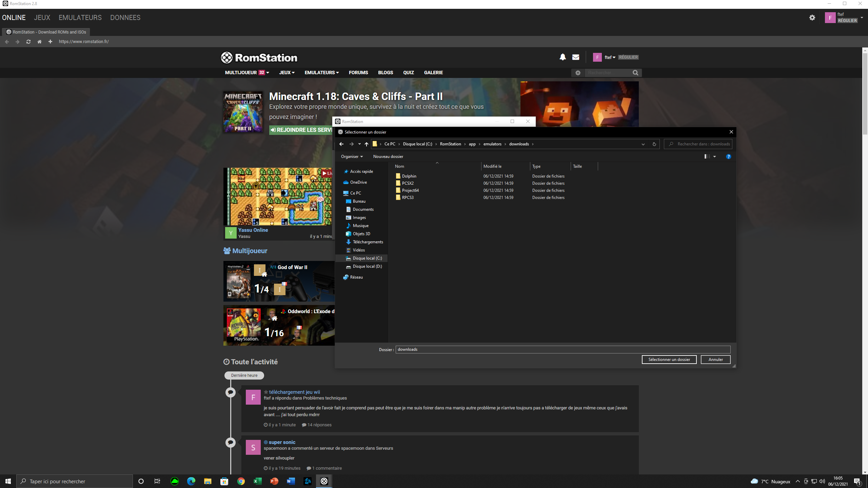Expand previous address paths dropdown
This screenshot has width=868, height=488.
[x=643, y=144]
